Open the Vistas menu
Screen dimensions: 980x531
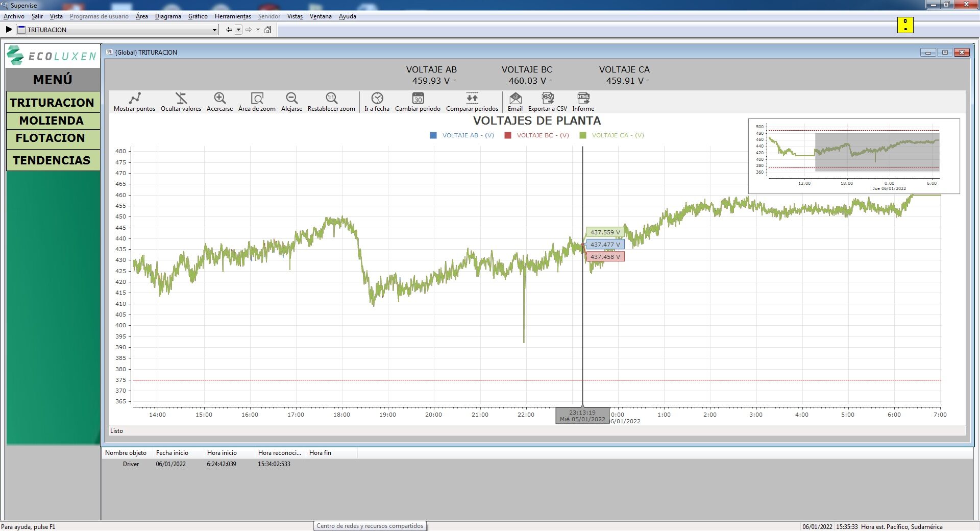295,16
